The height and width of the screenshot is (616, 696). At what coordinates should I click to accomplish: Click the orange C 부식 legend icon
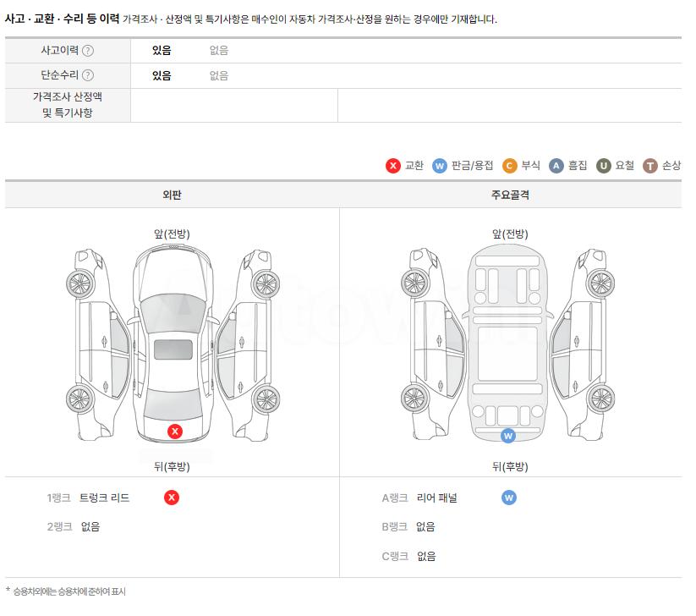510,166
